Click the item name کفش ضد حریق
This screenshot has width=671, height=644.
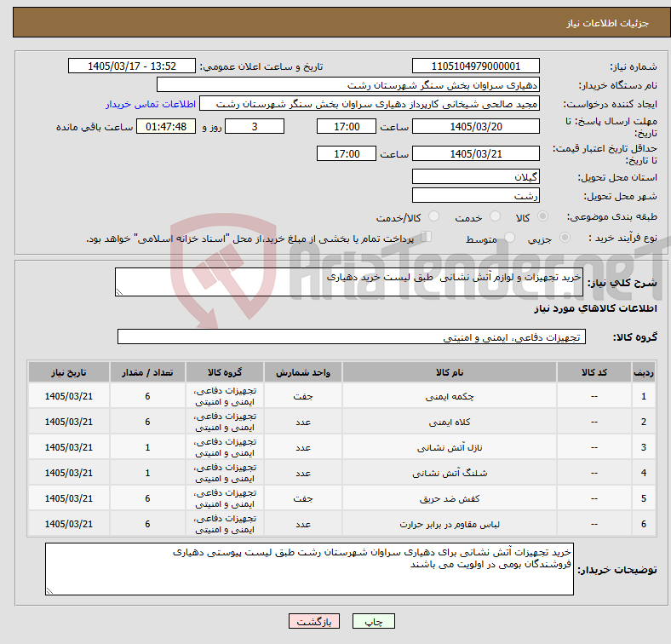(450, 499)
